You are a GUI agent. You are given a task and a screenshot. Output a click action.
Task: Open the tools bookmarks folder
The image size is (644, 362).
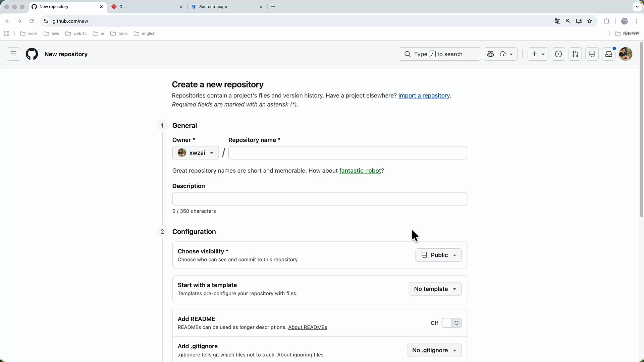tap(119, 34)
